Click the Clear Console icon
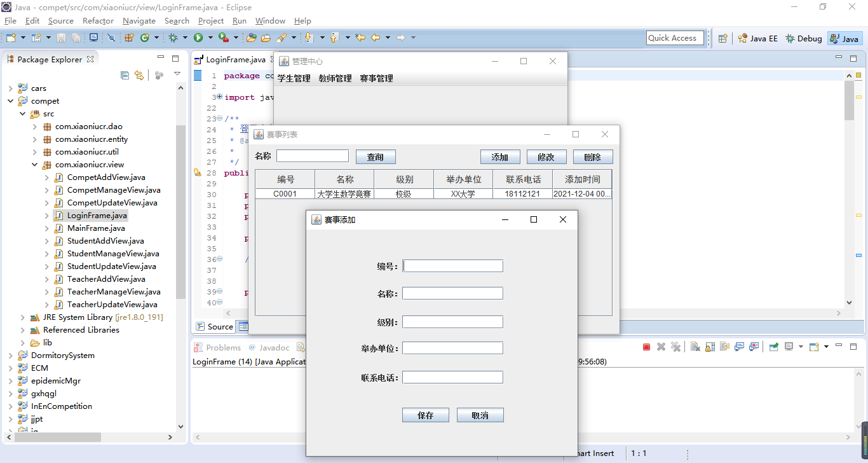868x463 pixels. coord(695,347)
